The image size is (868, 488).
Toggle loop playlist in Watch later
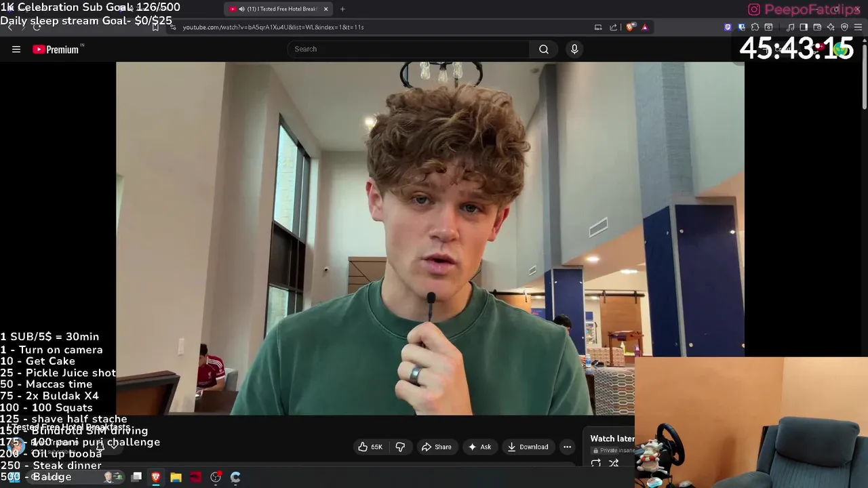(x=595, y=464)
